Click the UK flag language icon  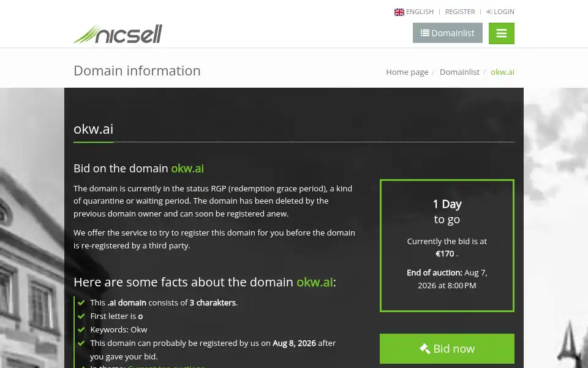(x=399, y=12)
